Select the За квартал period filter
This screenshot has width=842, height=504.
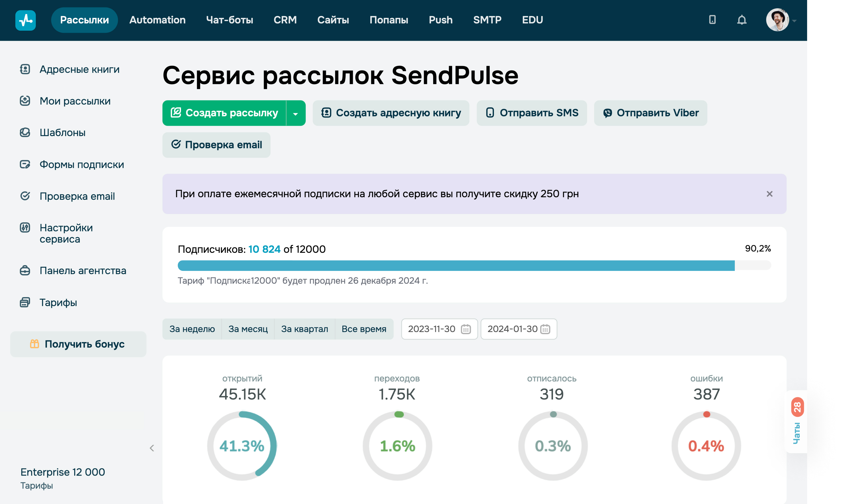[x=305, y=329]
